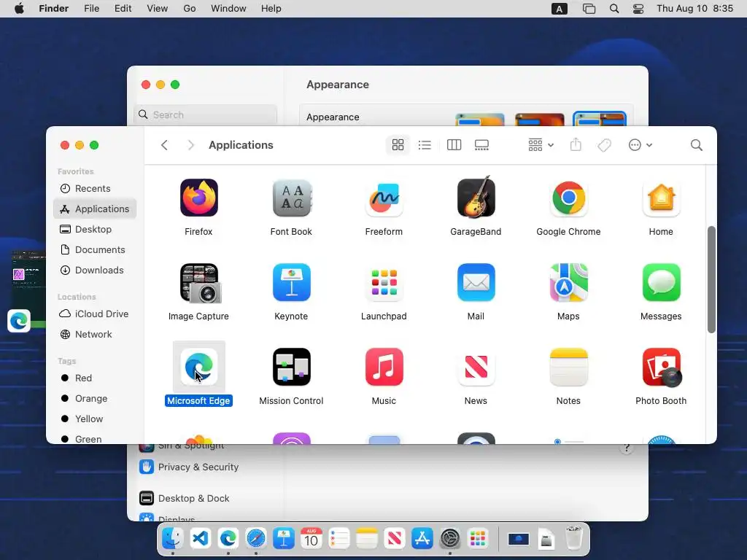Select the Music app icon
Viewport: 747px width, 560px height.
[384, 367]
